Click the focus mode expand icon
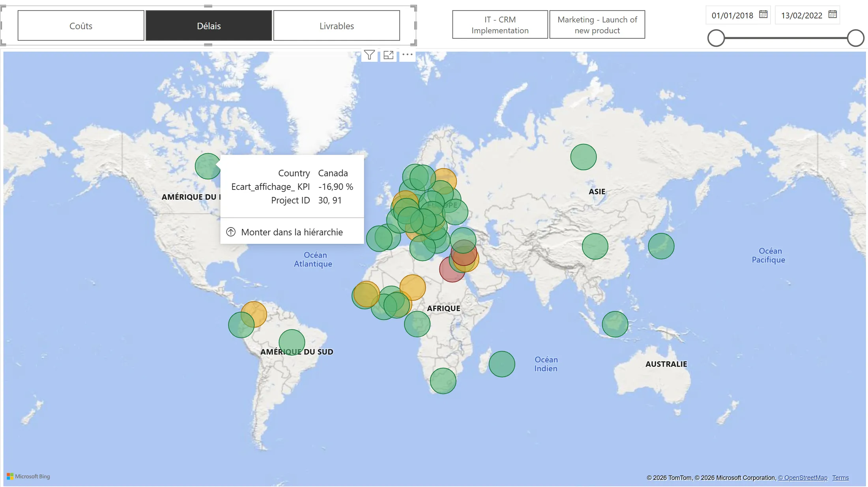The image size is (868, 487). tap(388, 55)
